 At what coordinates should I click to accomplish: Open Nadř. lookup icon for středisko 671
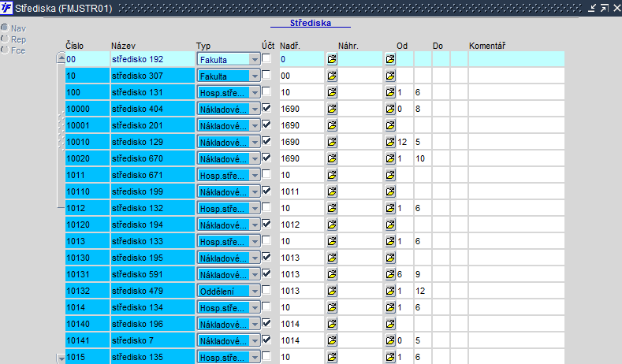point(332,175)
